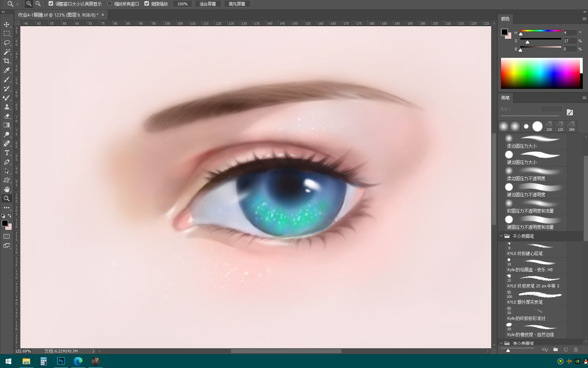This screenshot has height=368, width=588.
Task: Select the Clone Stamp tool
Action: 7,107
